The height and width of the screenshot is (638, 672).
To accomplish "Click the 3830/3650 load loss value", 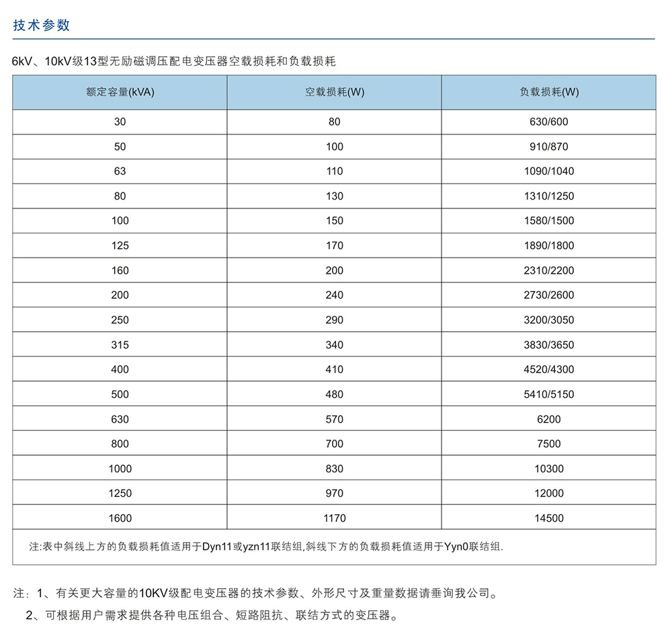I will coord(548,345).
